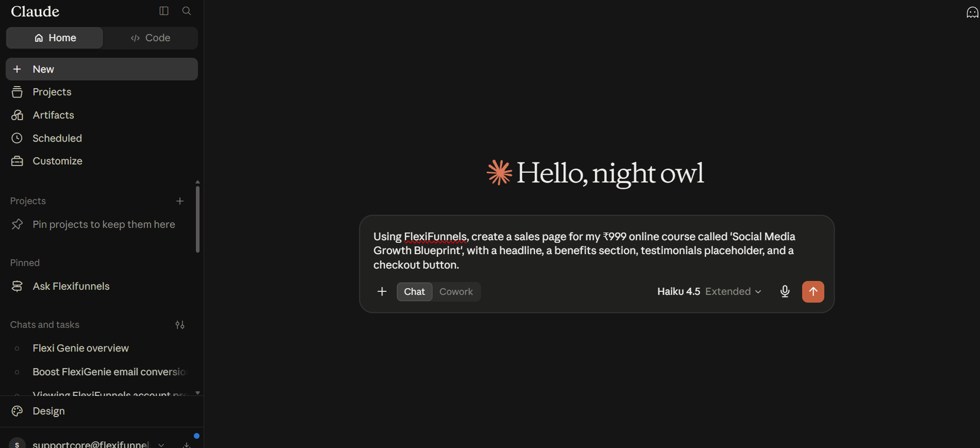Switch to the Code tab
Screen dimensions: 980x448
point(150,38)
